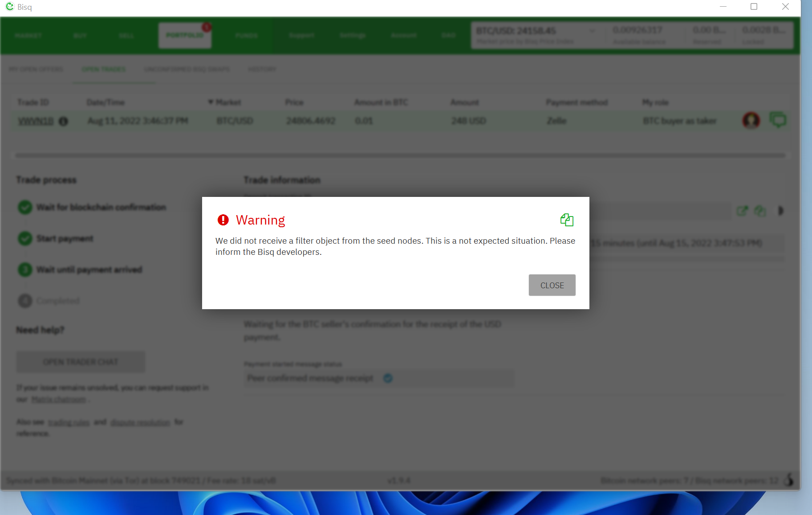Copy the warning message using the copy icon
The width and height of the screenshot is (812, 515).
[567, 220]
